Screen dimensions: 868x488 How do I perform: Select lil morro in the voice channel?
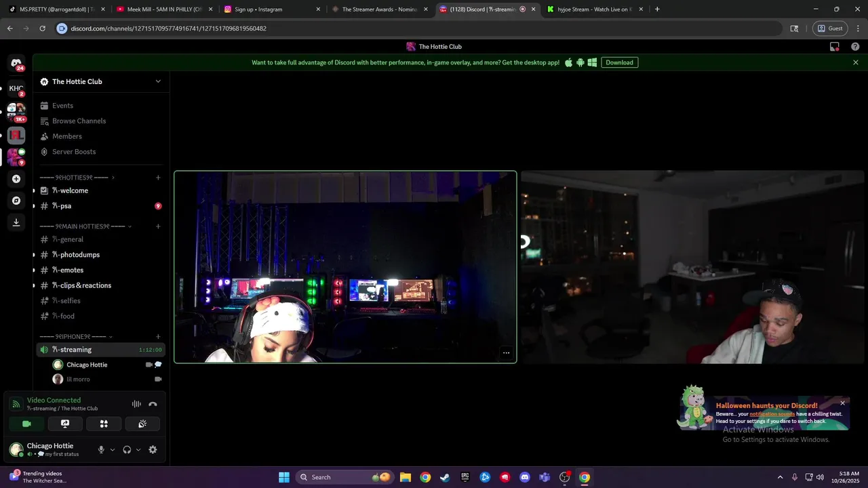[107, 380]
